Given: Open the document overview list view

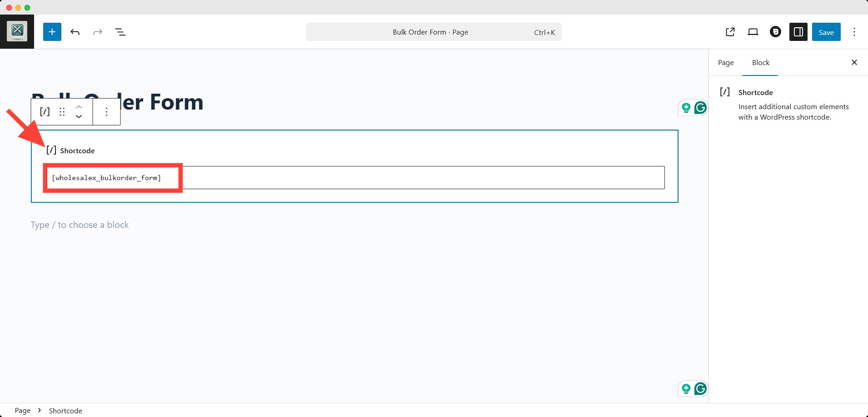Looking at the screenshot, I should 120,32.
